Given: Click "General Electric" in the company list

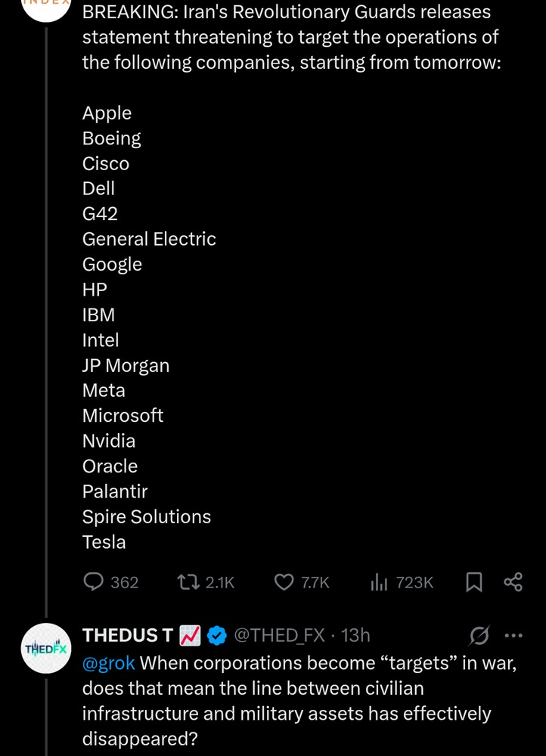Looking at the screenshot, I should pos(149,239).
